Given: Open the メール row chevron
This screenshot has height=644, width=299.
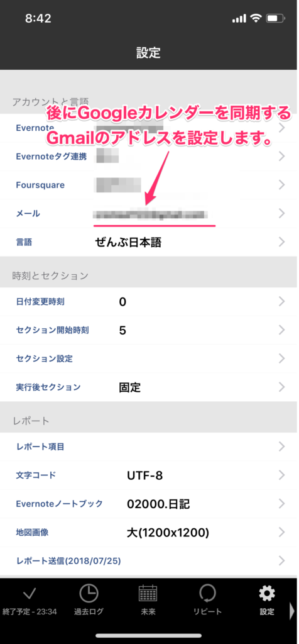Looking at the screenshot, I should [281, 213].
